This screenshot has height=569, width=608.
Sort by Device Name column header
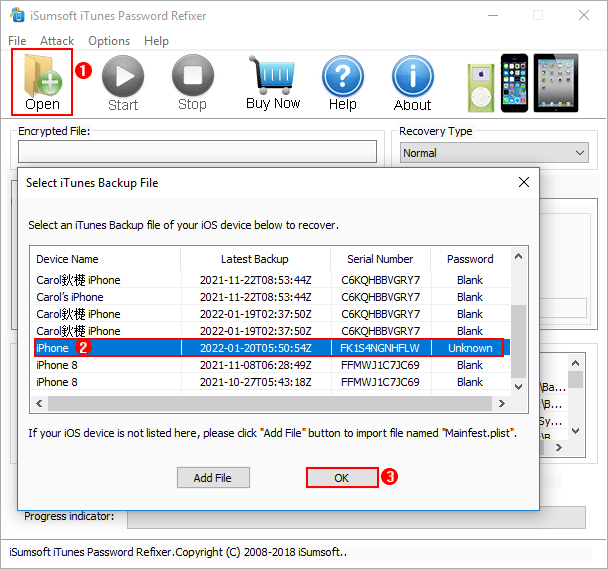click(x=105, y=259)
